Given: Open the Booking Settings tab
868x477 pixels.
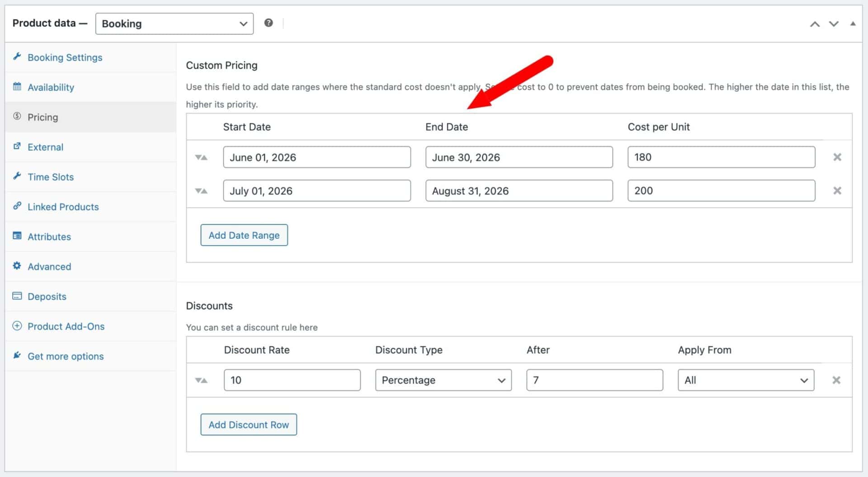Looking at the screenshot, I should point(90,57).
